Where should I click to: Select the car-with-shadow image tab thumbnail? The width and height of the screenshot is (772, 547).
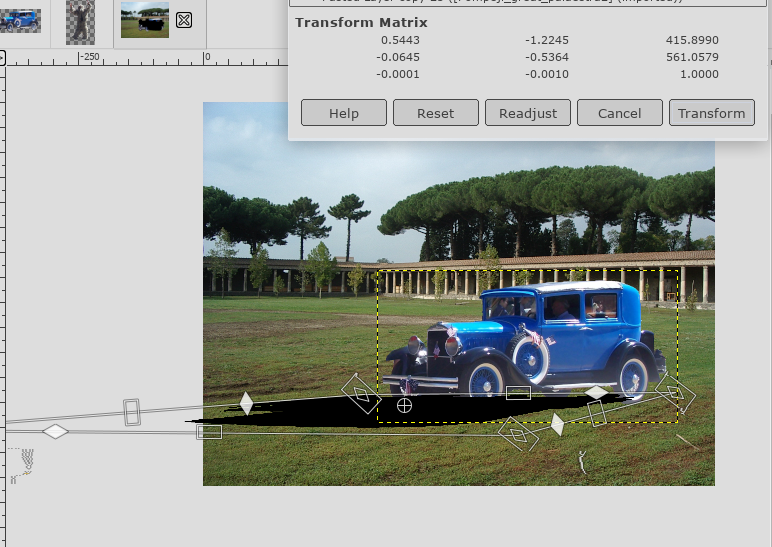coord(145,20)
